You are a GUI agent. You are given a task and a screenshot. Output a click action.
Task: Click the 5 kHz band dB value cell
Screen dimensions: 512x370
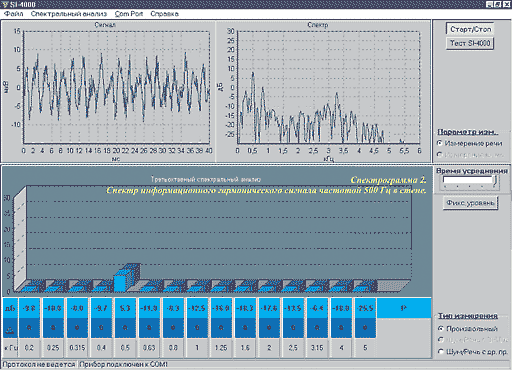(365, 308)
